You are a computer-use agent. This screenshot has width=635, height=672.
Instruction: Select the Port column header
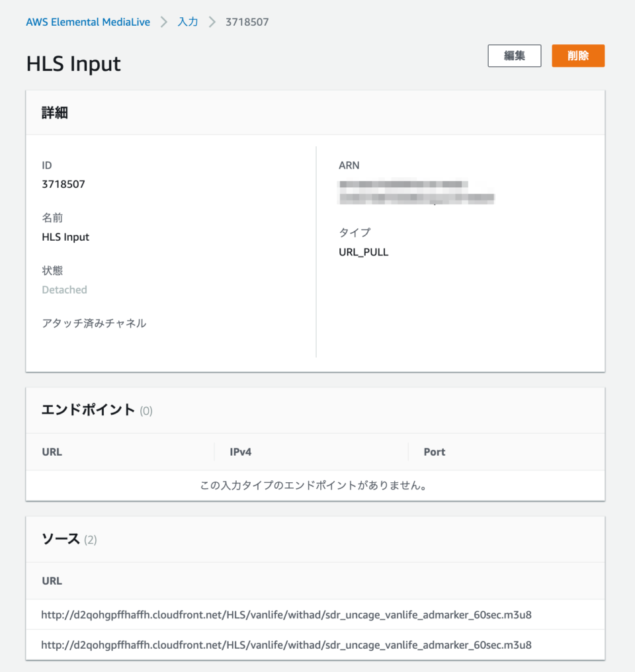tap(434, 452)
